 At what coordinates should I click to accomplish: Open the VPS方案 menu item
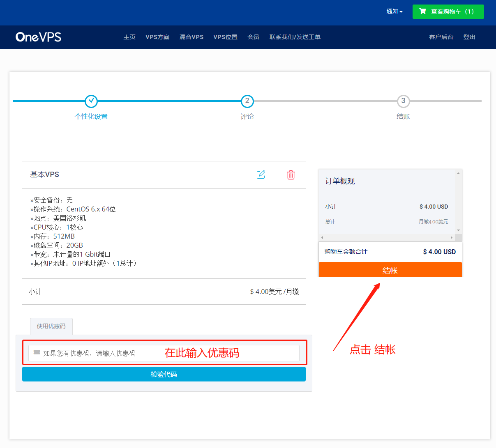coord(157,37)
